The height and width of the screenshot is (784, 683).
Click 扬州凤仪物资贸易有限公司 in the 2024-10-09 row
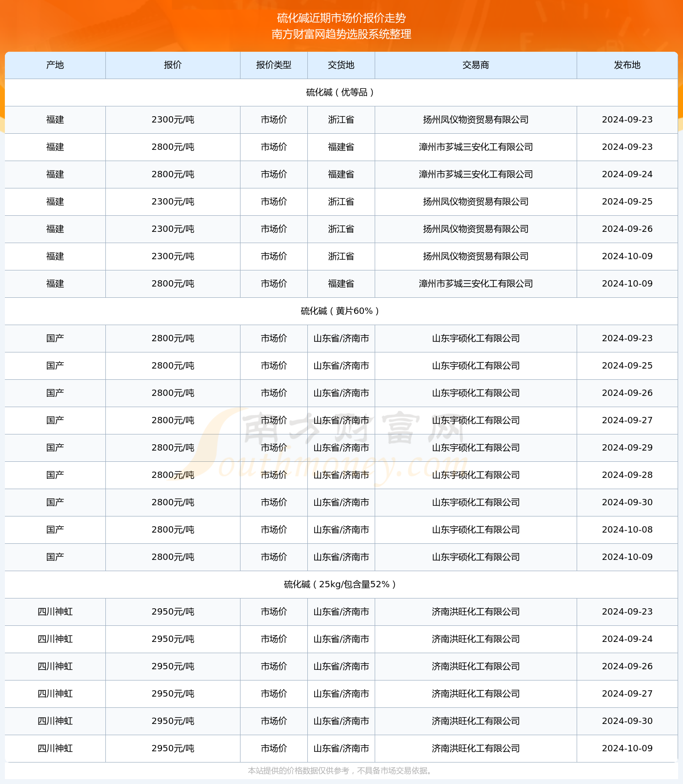476,256
